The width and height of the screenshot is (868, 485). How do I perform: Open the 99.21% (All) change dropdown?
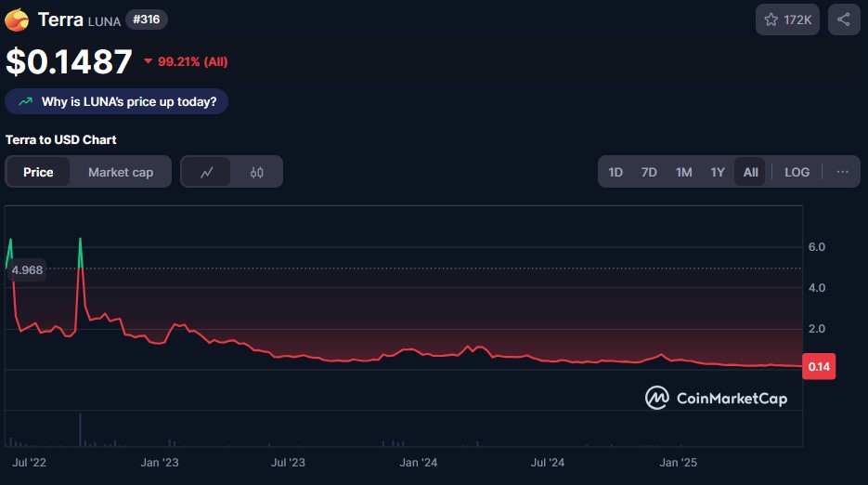(186, 61)
